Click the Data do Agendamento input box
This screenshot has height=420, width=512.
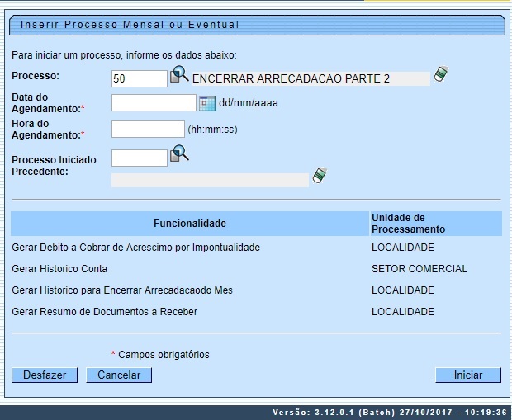coord(154,103)
